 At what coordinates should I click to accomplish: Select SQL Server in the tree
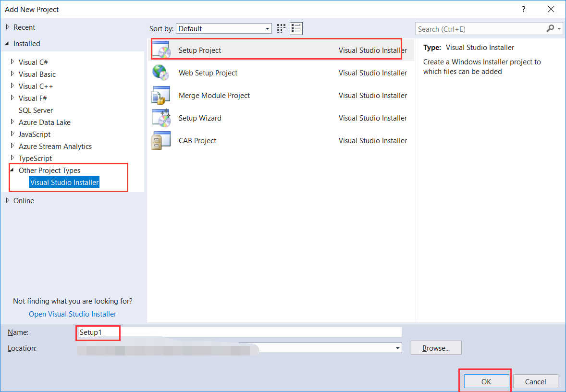point(36,110)
